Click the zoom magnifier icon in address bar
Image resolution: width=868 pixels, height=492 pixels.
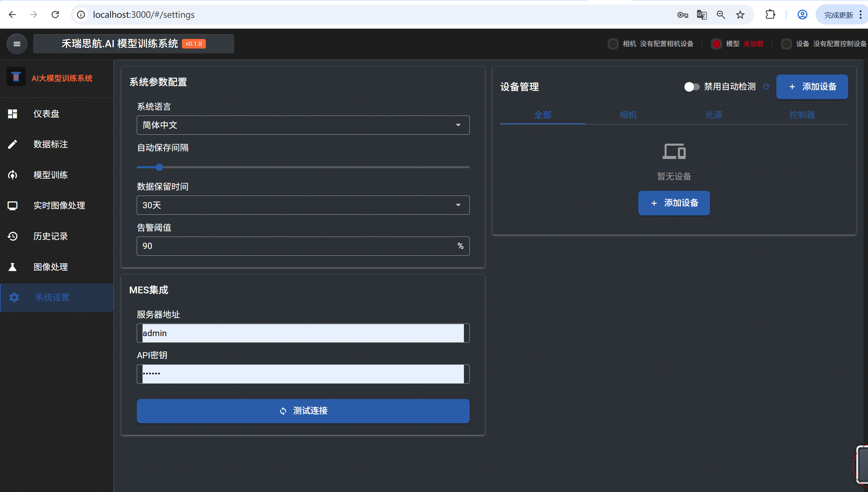point(721,15)
